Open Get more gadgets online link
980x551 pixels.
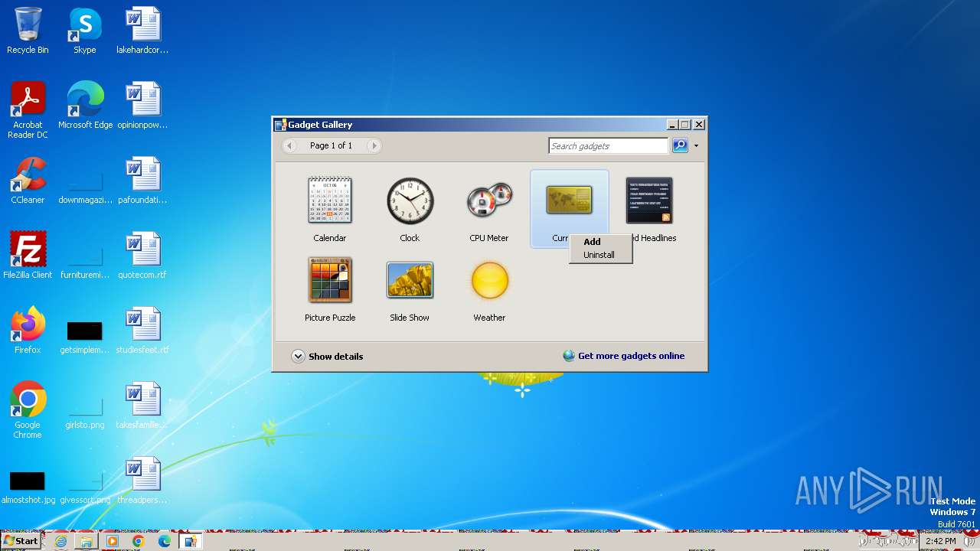pos(623,356)
